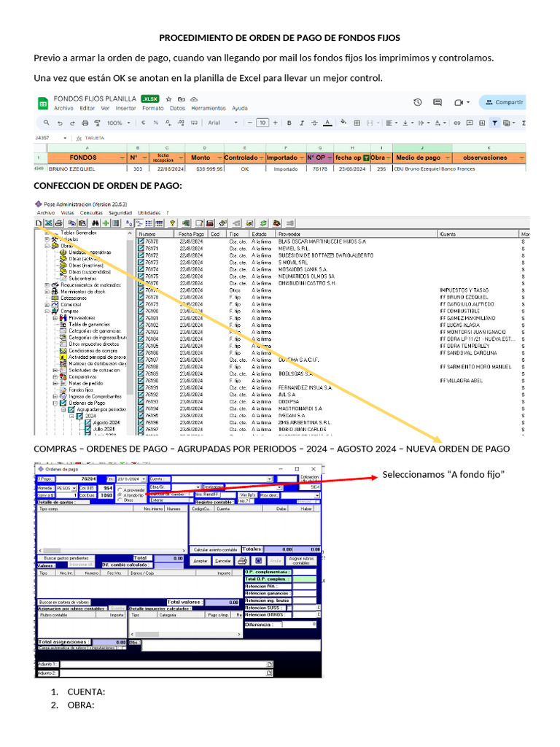Click the green plus icon in Pose toolbar
560x747 pixels.
(106, 223)
